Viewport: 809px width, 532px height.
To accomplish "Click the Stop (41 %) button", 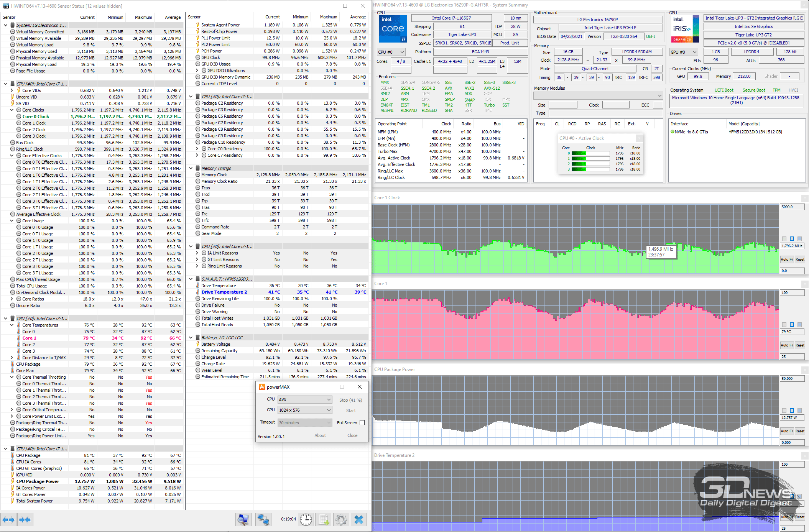I will coord(350,400).
